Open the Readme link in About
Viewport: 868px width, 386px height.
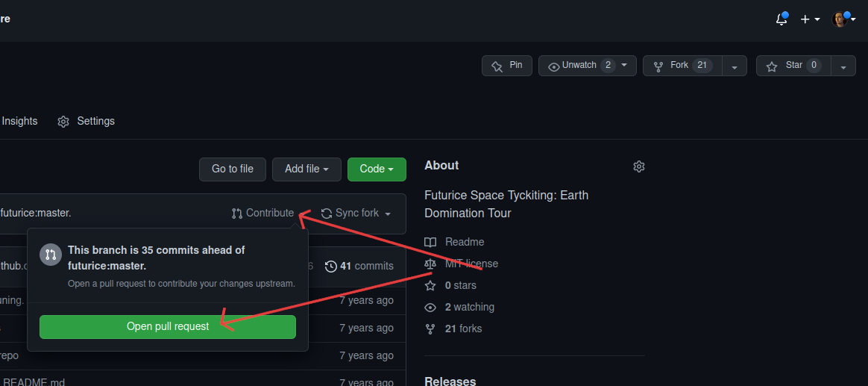pos(454,242)
